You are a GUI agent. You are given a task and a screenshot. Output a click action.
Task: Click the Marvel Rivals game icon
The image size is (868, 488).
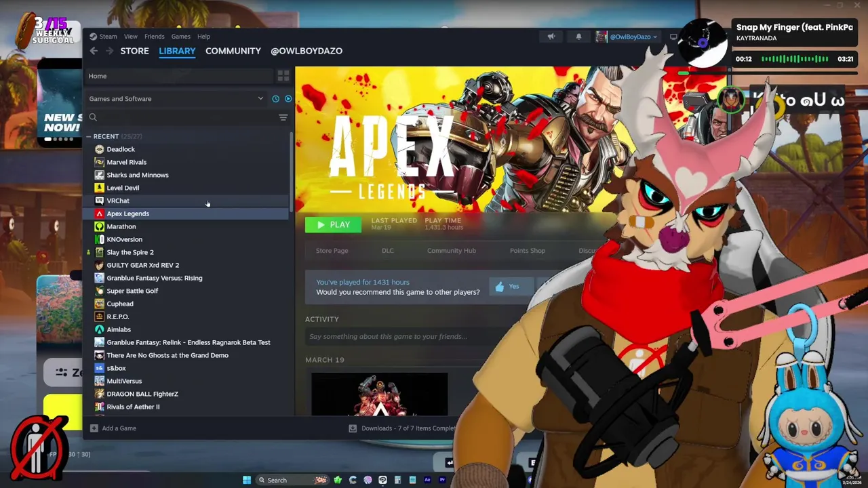(100, 162)
